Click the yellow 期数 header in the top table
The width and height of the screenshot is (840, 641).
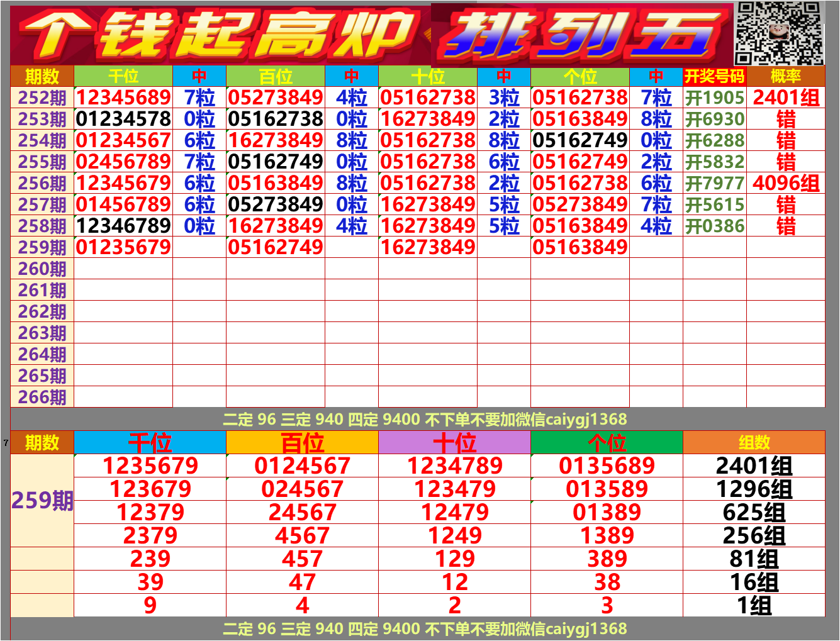tap(41, 79)
